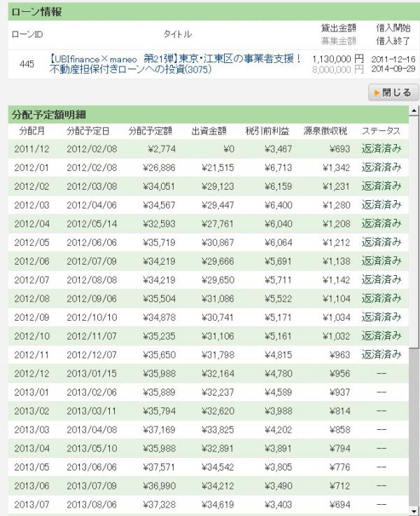Click ¥32,891 investment amount cell
This screenshot has height=516, width=420.
pyautogui.click(x=218, y=449)
